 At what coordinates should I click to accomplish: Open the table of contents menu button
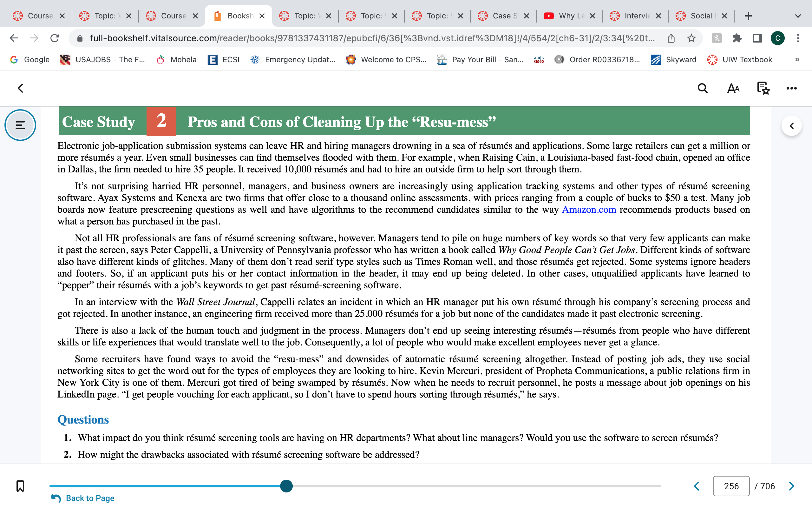20,125
